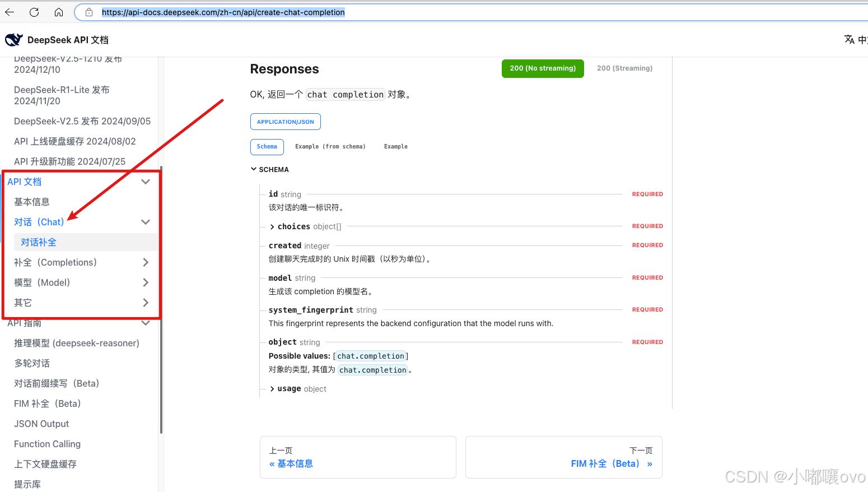
Task: Select 其它 sidebar category
Action: coord(23,303)
